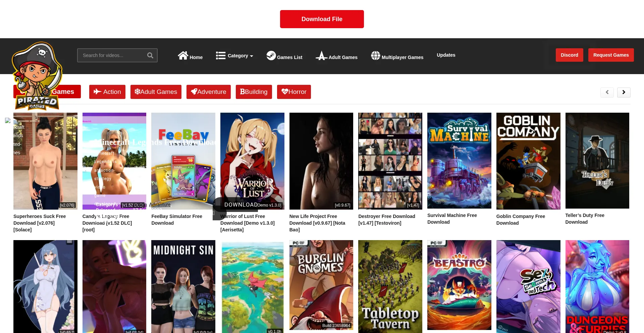Image resolution: width=644 pixels, height=333 pixels.
Task: Click the red Discord button
Action: pyautogui.click(x=570, y=55)
